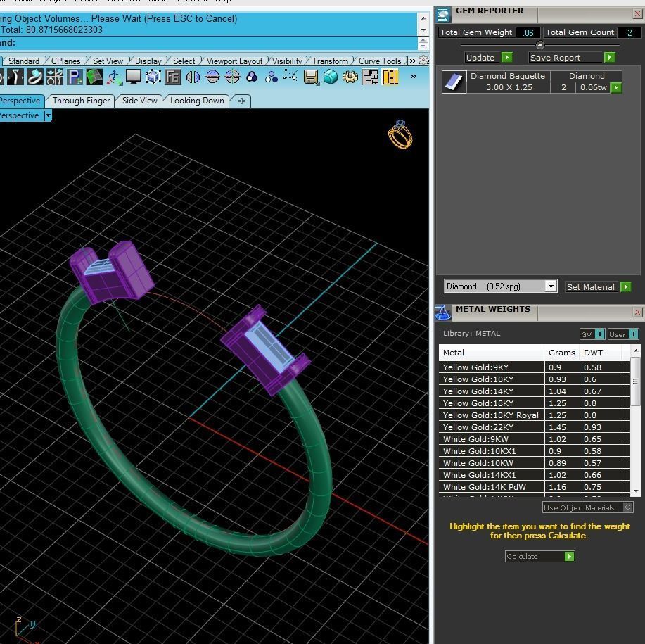Click the Save Report button

(x=572, y=58)
